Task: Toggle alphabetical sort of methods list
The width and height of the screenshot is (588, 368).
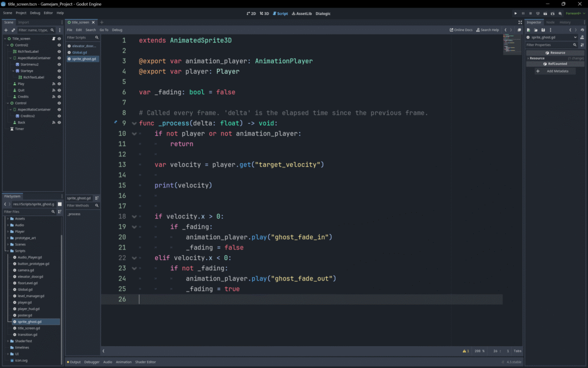Action: tap(96, 198)
